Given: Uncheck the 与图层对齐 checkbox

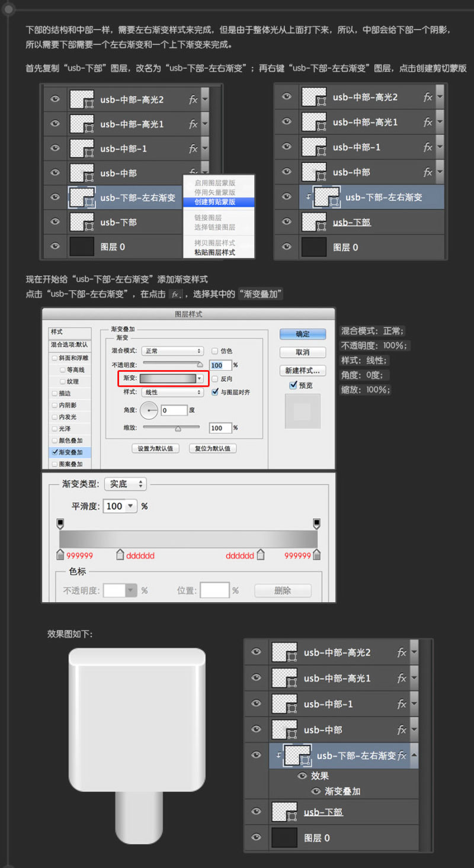Looking at the screenshot, I should (x=215, y=391).
